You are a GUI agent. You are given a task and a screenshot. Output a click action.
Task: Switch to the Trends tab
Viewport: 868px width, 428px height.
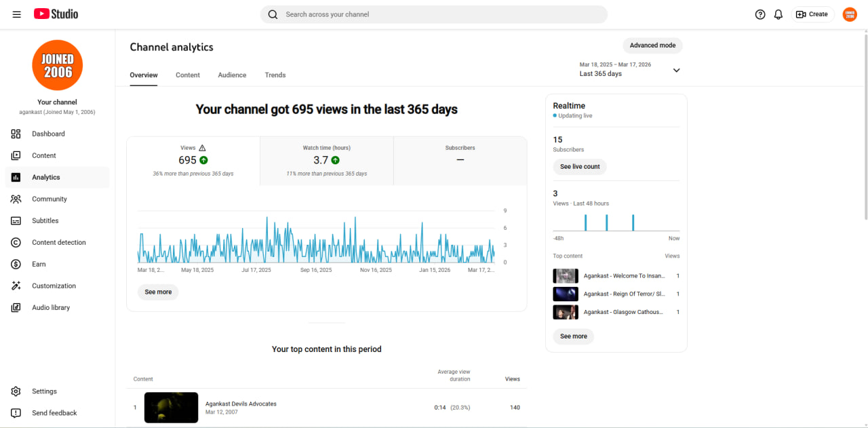pos(275,75)
